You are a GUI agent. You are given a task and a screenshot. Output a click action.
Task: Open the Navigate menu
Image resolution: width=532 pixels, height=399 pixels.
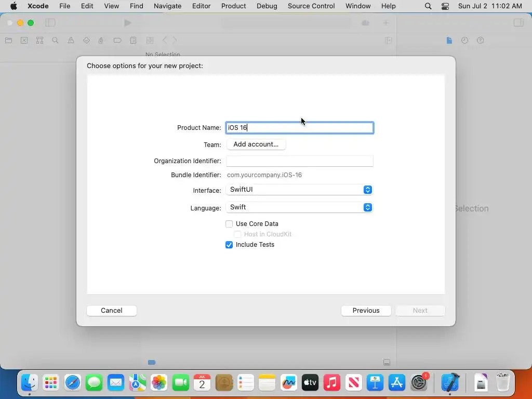pos(168,6)
